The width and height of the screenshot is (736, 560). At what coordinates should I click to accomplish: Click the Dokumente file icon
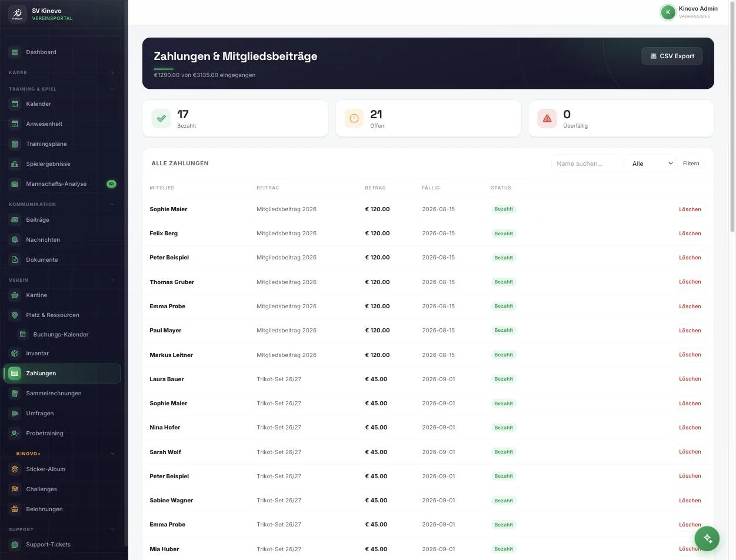coord(15,260)
